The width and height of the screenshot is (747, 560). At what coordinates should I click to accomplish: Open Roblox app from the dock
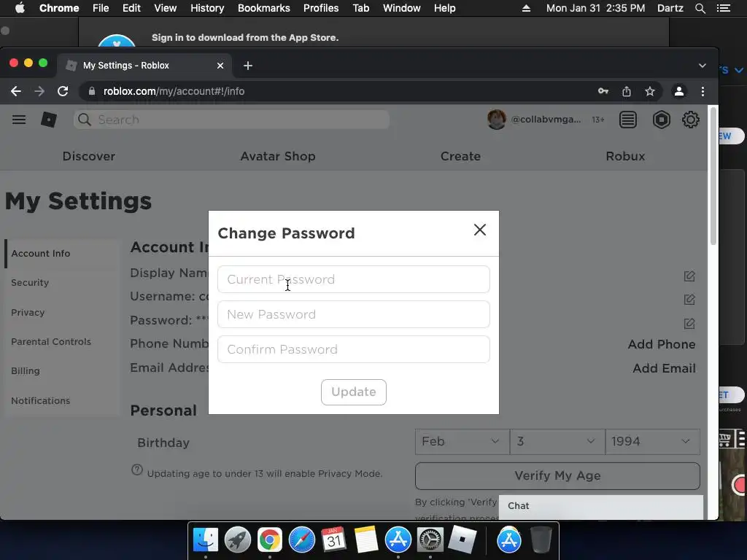point(462,540)
